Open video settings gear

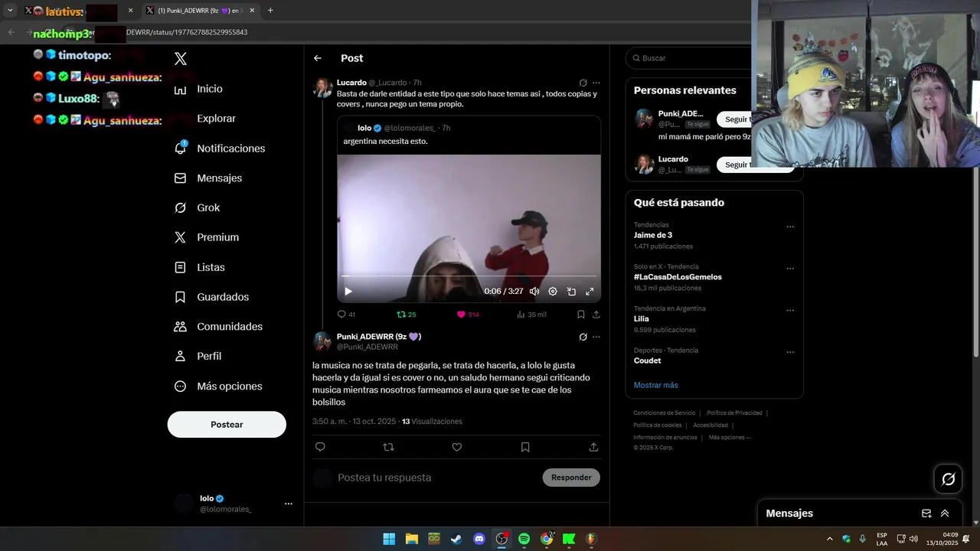(x=553, y=292)
